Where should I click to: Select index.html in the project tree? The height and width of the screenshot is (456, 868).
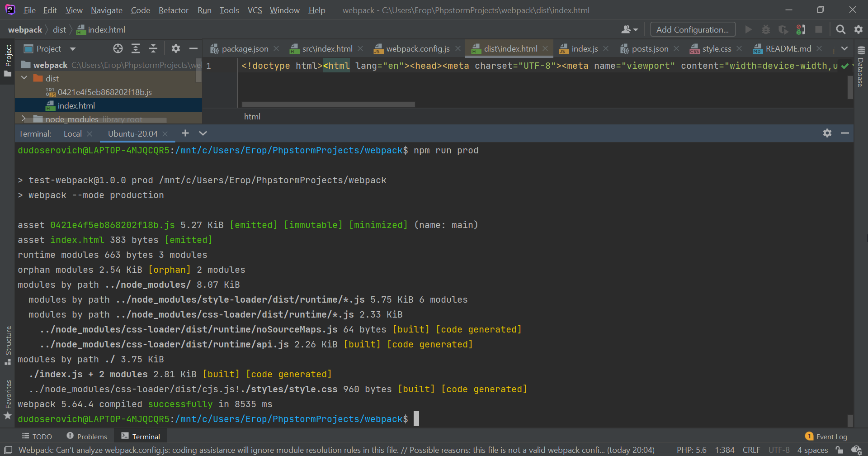(x=76, y=105)
